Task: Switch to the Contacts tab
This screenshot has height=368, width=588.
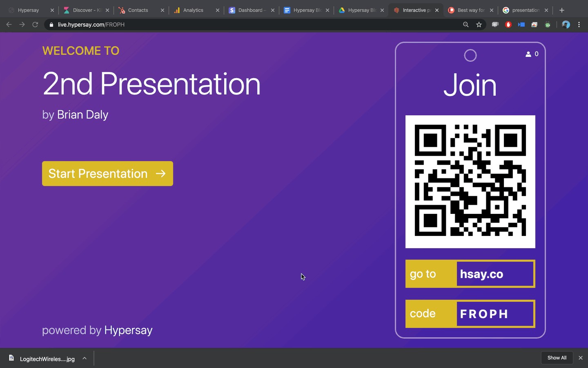Action: click(x=138, y=10)
